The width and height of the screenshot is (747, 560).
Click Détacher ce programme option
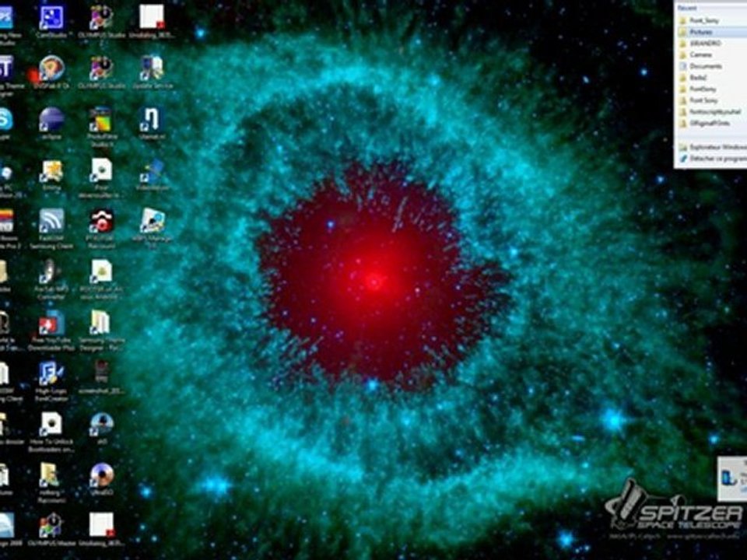tap(712, 159)
